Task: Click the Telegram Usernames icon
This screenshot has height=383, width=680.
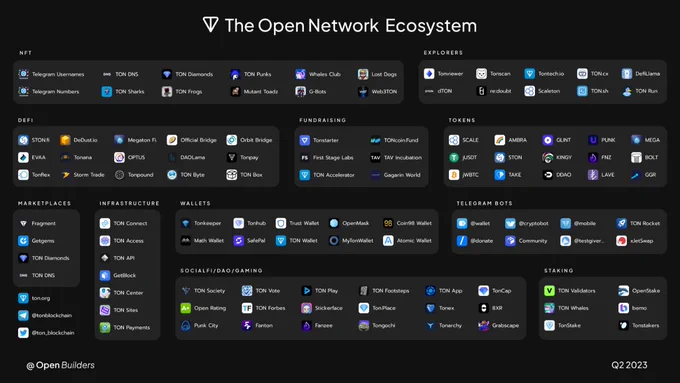Action: 23,74
